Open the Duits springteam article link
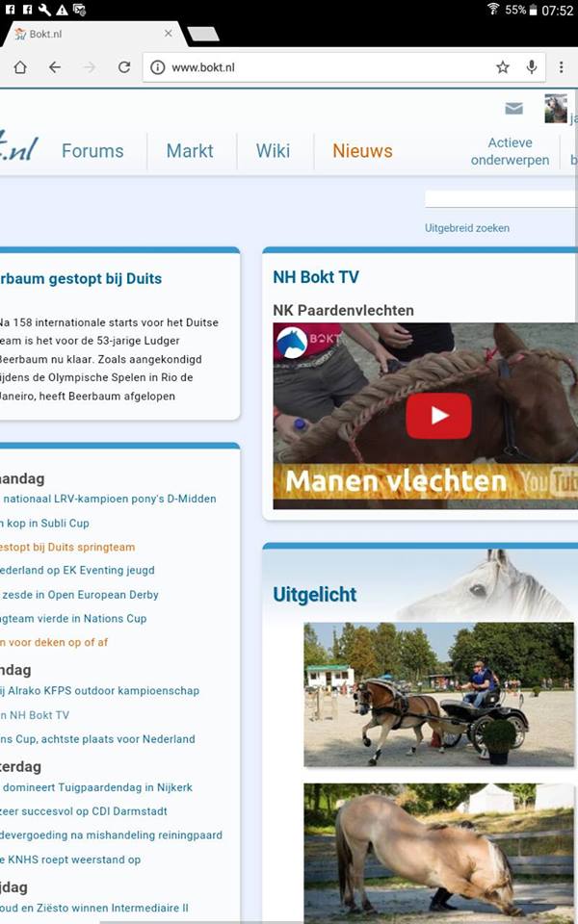Image resolution: width=578 pixels, height=924 pixels. [67, 547]
